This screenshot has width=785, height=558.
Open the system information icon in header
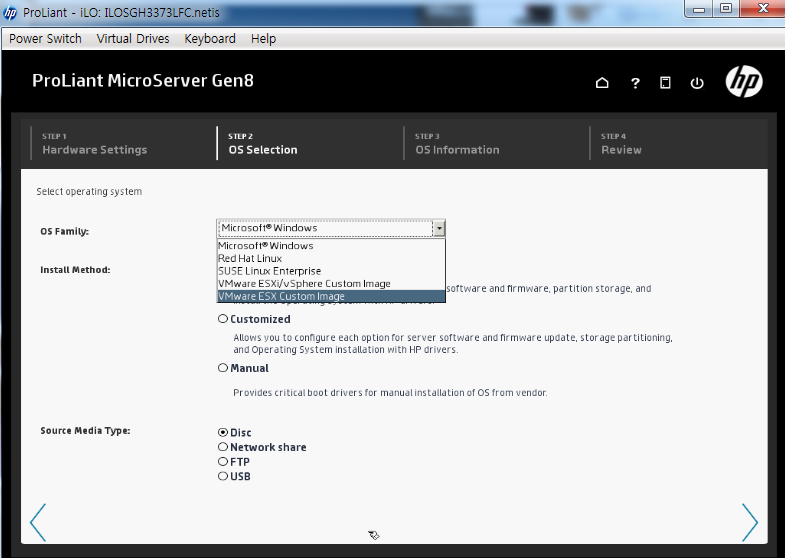point(665,83)
